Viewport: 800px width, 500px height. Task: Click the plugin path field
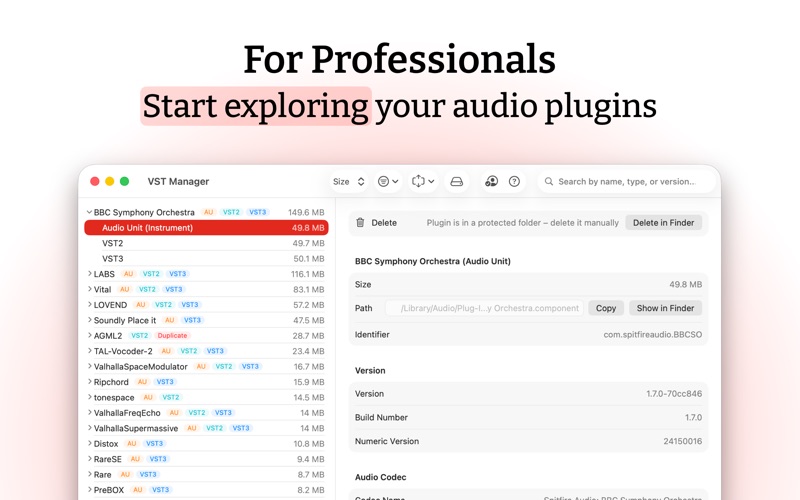[484, 308]
